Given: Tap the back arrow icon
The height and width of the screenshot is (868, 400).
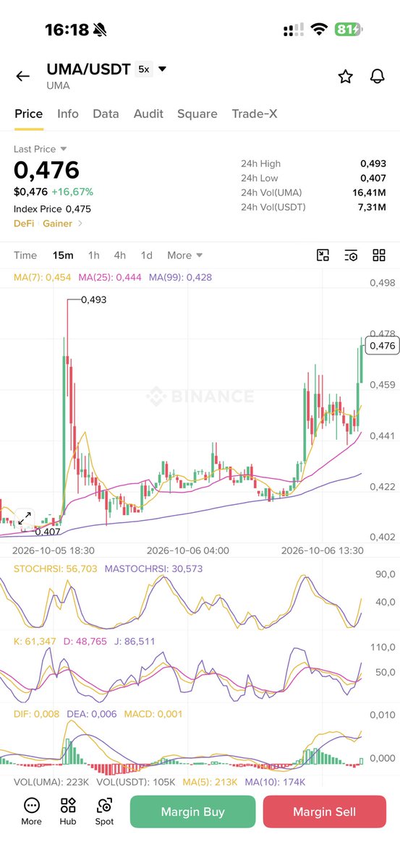Looking at the screenshot, I should point(23,76).
